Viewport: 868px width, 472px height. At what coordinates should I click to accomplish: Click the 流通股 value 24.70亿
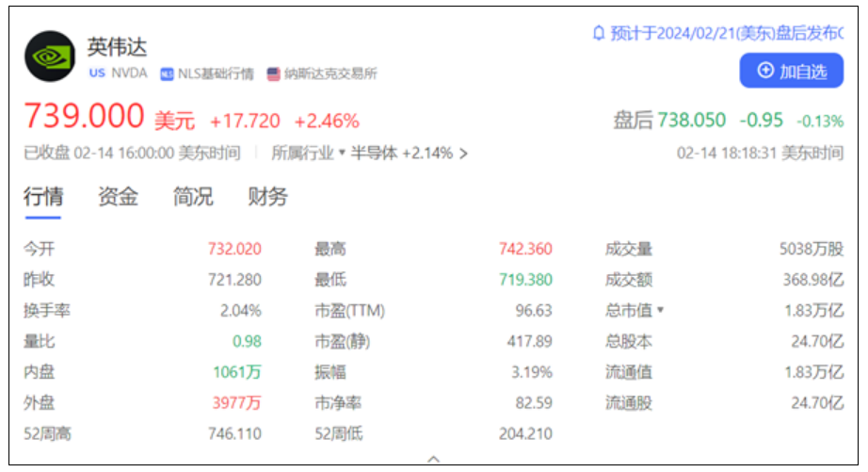tap(817, 402)
